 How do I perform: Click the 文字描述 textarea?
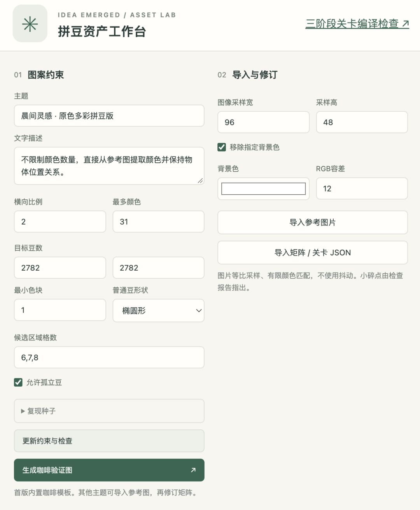(x=109, y=166)
